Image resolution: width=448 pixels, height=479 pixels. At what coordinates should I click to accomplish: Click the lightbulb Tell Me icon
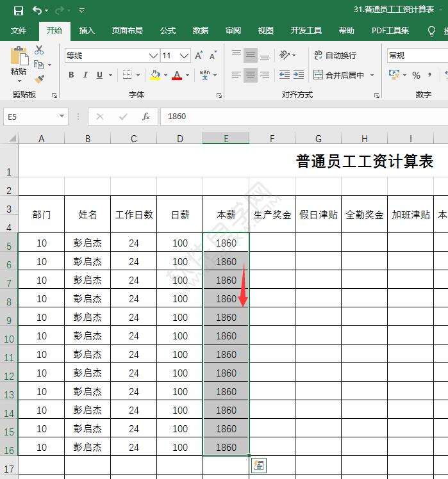(x=431, y=31)
